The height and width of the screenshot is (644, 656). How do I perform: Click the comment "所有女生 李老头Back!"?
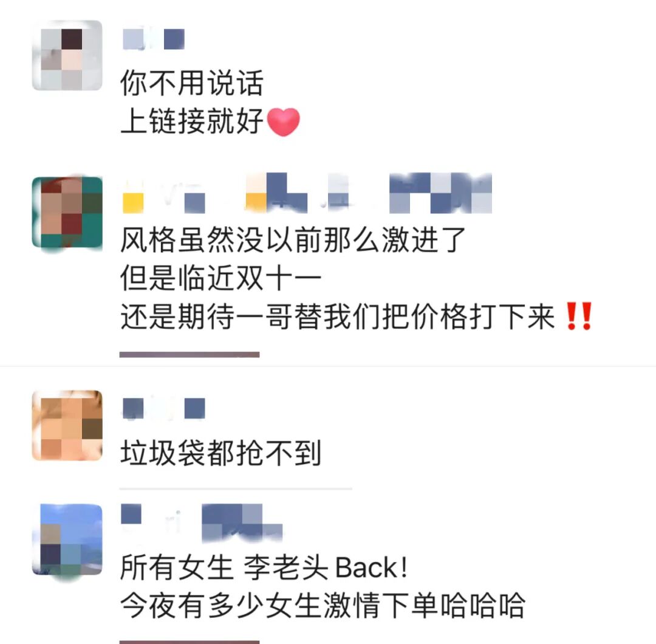(x=264, y=567)
